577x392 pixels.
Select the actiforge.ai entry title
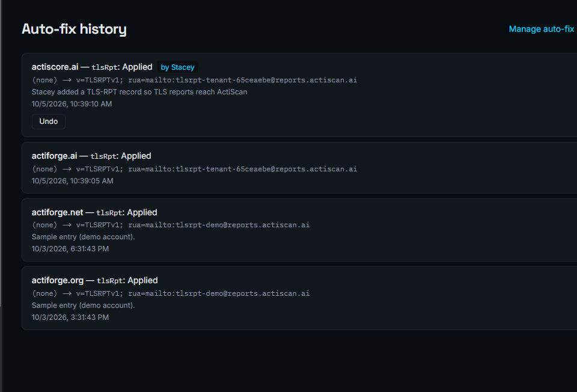coord(91,156)
